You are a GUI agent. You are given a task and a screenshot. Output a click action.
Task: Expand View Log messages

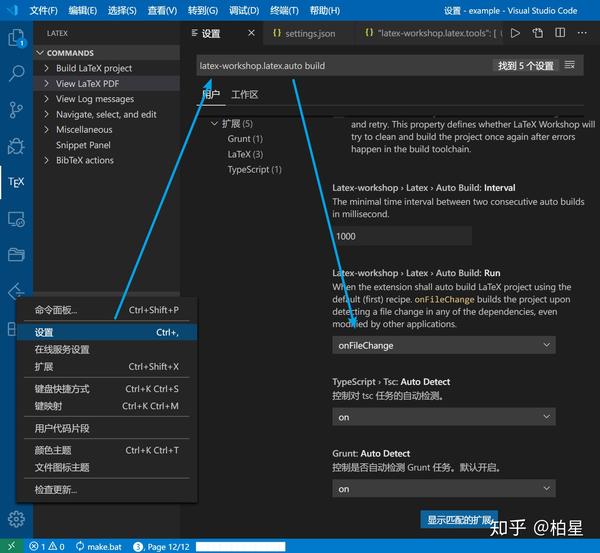107,99
